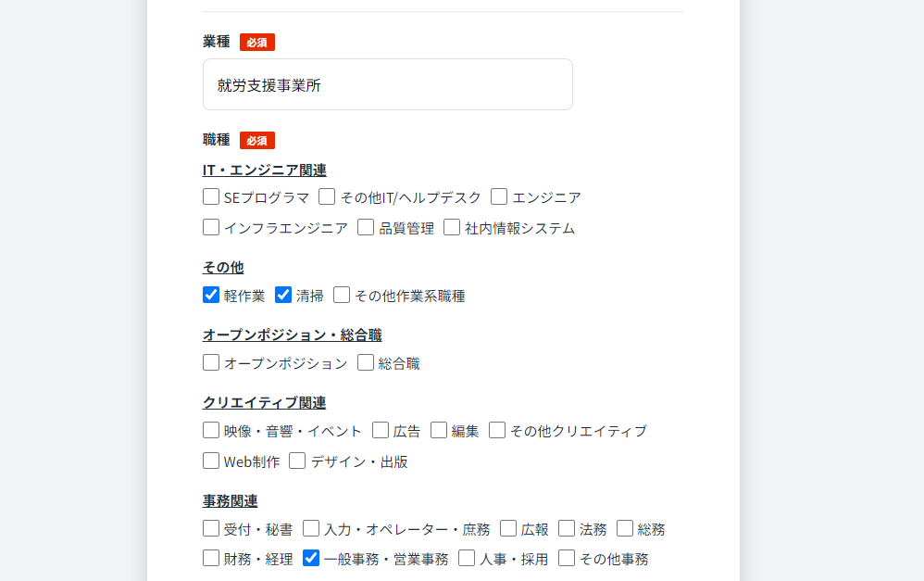
Task: Tick the その他クリエイティブ checkbox
Action: point(497,430)
